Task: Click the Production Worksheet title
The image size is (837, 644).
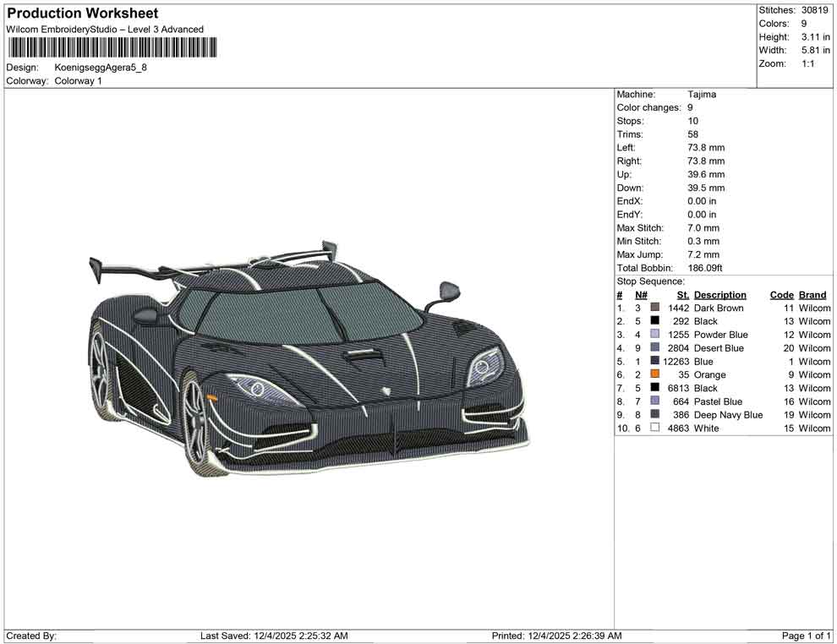Action: pos(82,14)
